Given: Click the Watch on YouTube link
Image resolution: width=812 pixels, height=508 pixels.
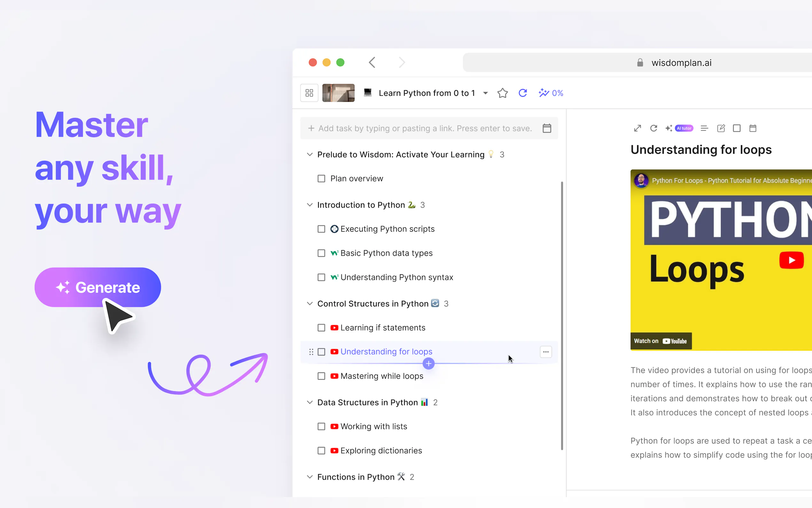Looking at the screenshot, I should (x=660, y=341).
